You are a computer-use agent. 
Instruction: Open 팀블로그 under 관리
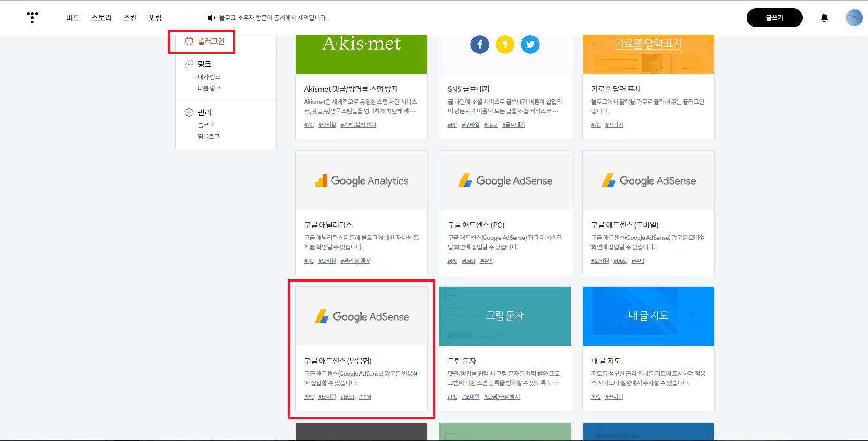pos(209,136)
